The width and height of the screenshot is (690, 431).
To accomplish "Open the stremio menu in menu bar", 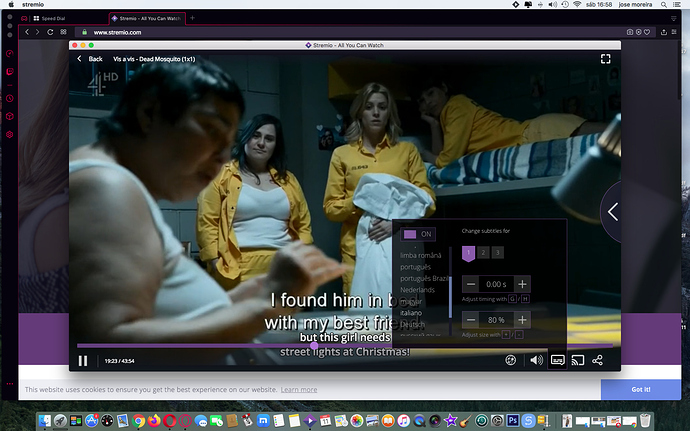I will [33, 4].
